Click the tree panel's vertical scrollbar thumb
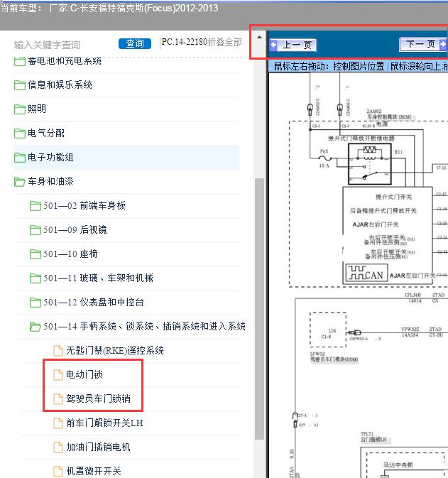448x478 pixels. tap(259, 308)
